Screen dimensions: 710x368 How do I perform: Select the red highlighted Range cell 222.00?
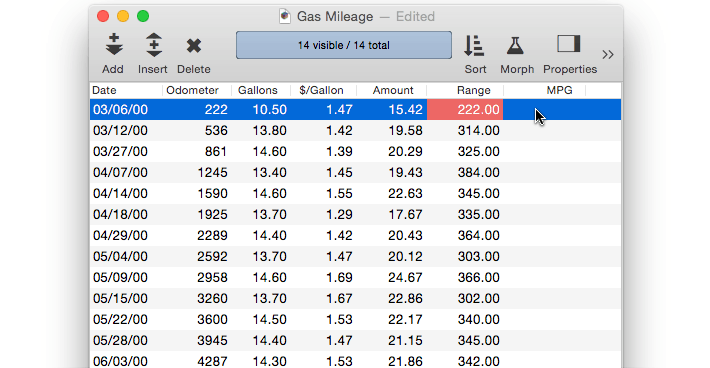pyautogui.click(x=465, y=110)
